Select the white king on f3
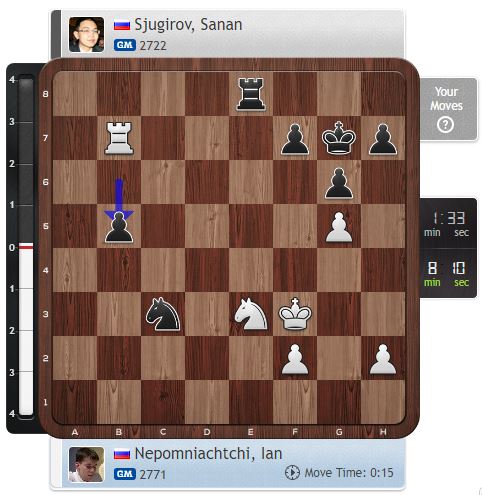 pos(295,314)
